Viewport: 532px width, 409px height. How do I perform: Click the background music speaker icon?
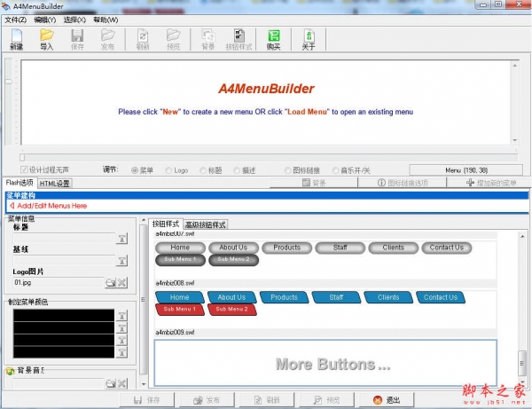click(10, 371)
